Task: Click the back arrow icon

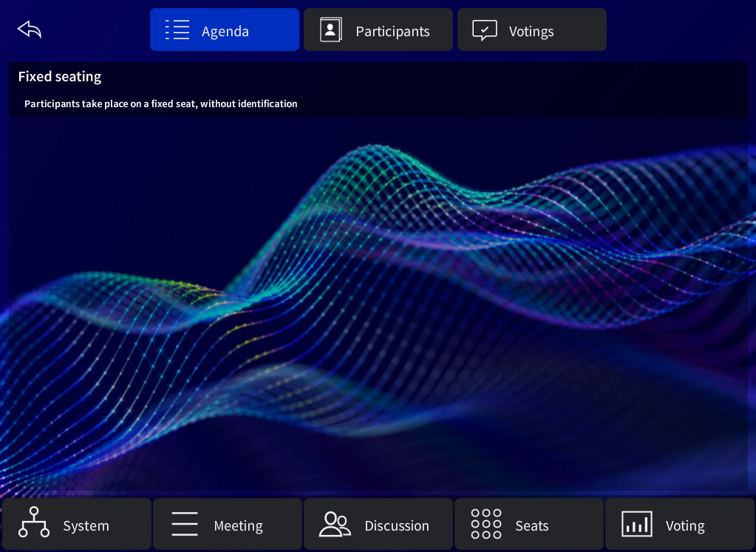Action: [x=30, y=30]
